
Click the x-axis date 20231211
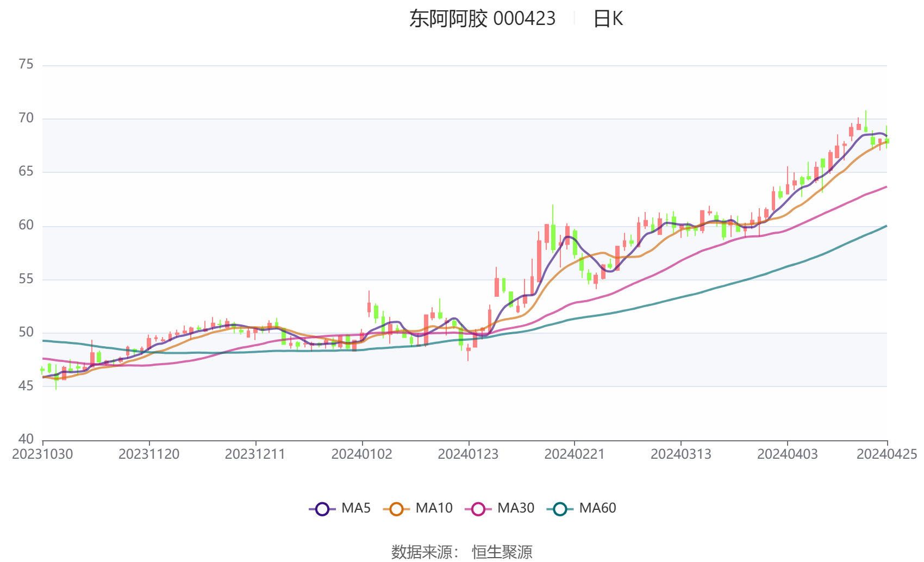tap(255, 454)
